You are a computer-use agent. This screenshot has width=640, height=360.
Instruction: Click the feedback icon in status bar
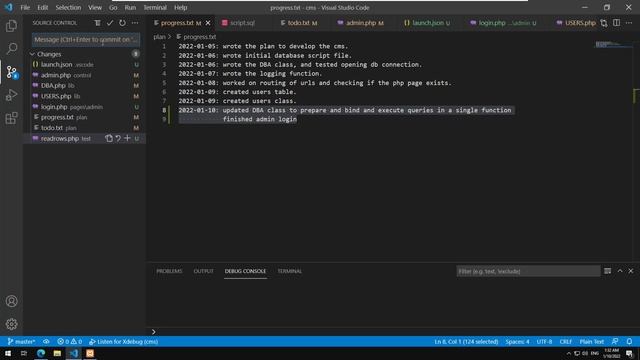(615, 342)
